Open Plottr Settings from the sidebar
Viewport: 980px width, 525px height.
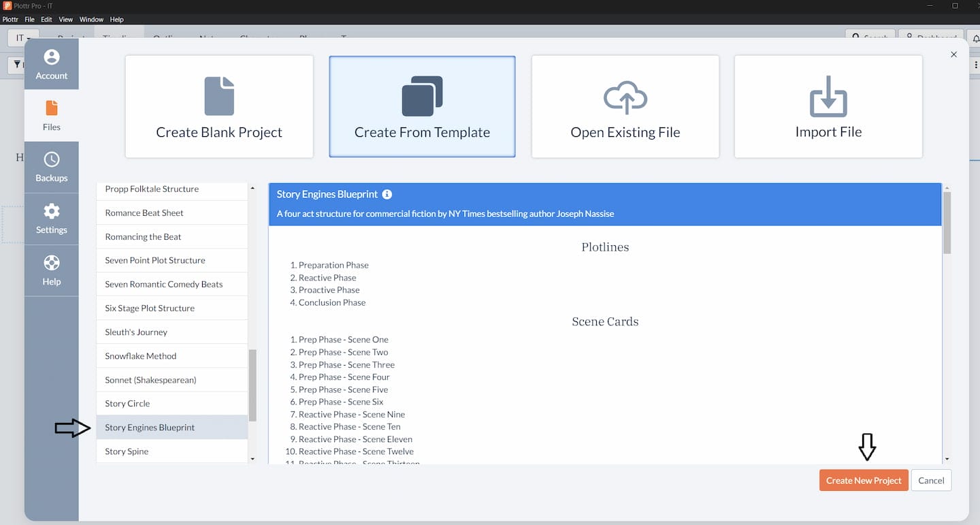point(51,218)
